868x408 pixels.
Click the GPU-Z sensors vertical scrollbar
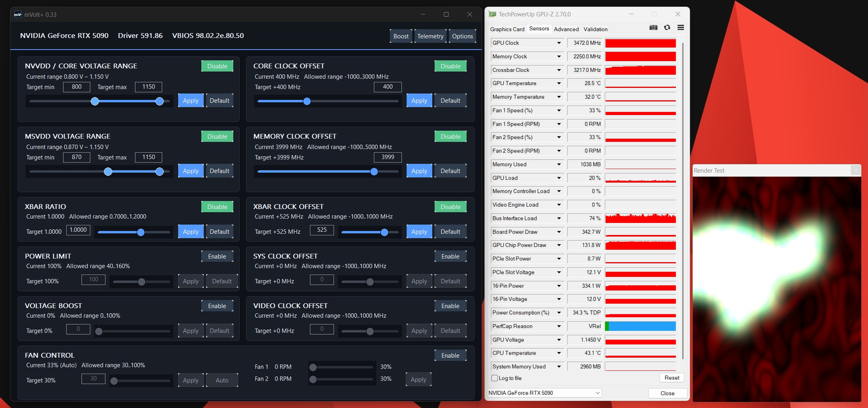tap(683, 201)
